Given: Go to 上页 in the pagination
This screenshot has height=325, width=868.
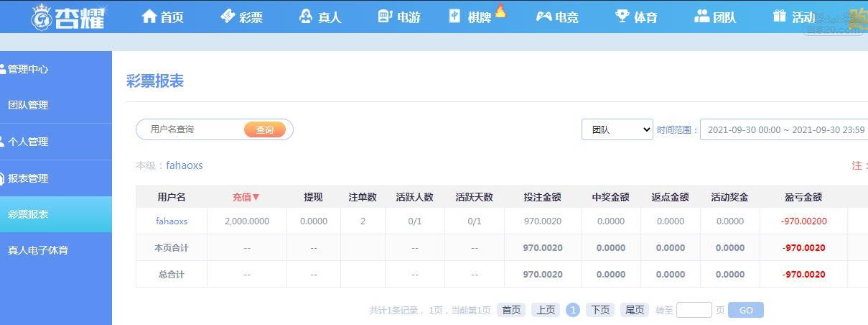Looking at the screenshot, I should point(546,310).
